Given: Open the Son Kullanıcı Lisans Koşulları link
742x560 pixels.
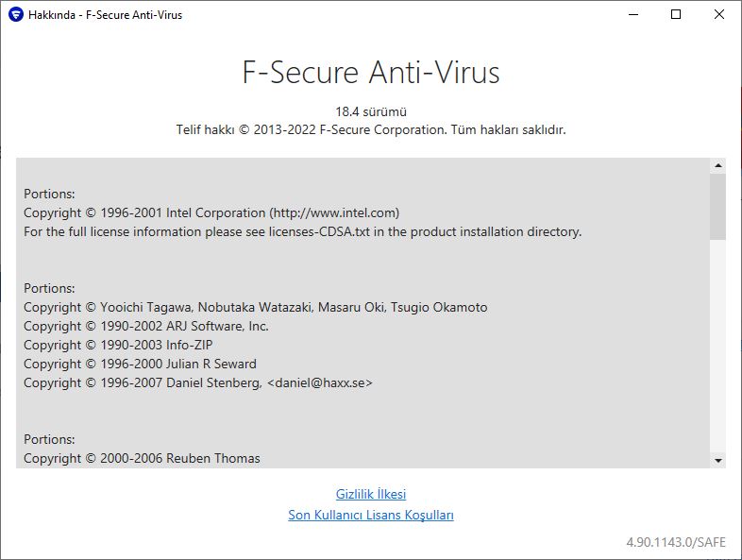Looking at the screenshot, I should coord(371,515).
